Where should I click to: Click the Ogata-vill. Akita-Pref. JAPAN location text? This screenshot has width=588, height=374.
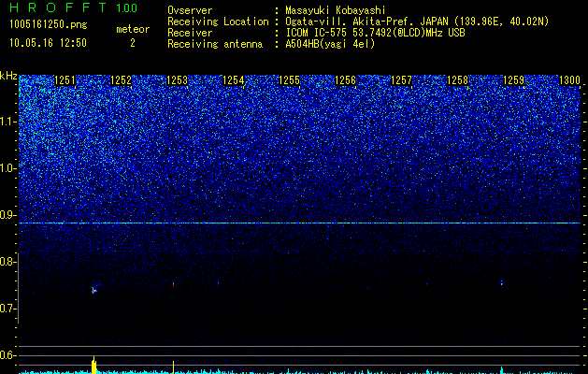click(417, 22)
